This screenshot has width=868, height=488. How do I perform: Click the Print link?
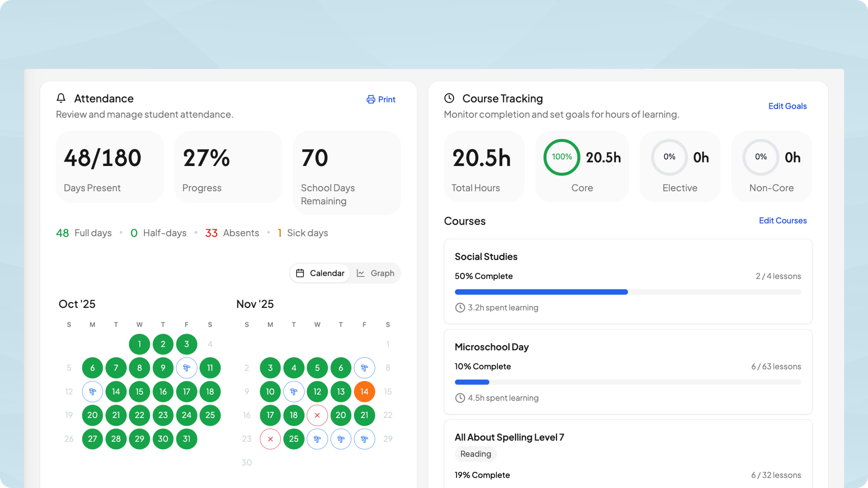pos(386,99)
